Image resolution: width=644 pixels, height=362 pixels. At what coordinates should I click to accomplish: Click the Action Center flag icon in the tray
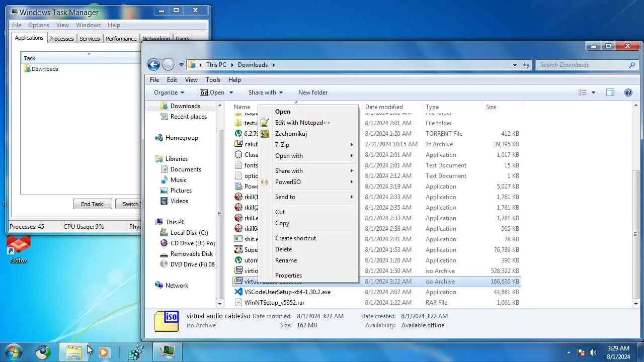tap(581, 352)
